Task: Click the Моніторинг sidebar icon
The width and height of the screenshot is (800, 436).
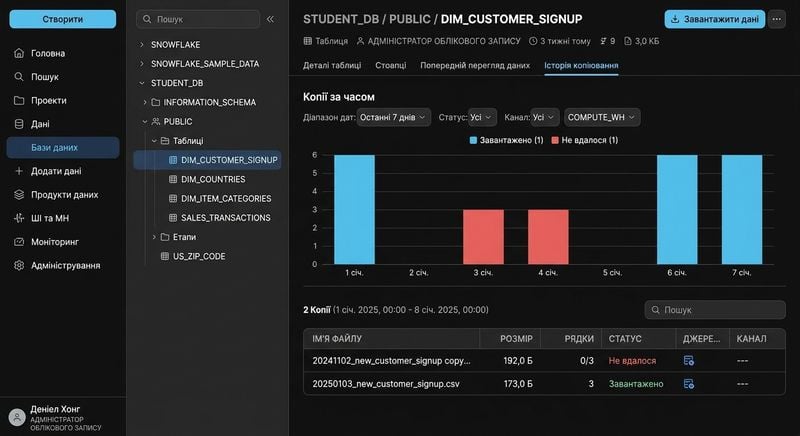Action: click(19, 242)
